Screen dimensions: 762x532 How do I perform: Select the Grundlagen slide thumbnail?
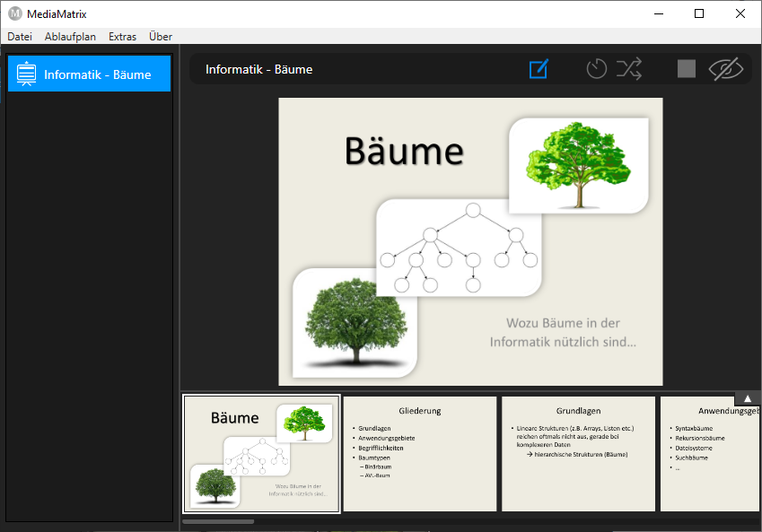coord(578,454)
